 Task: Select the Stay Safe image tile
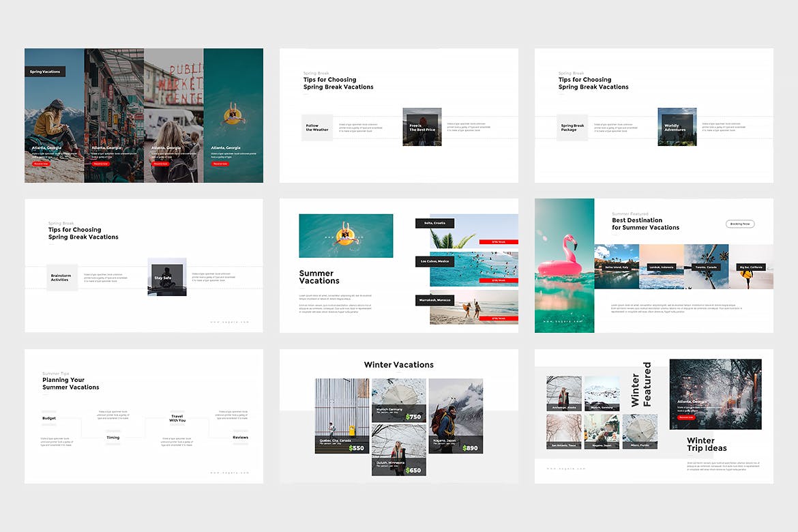(x=167, y=277)
